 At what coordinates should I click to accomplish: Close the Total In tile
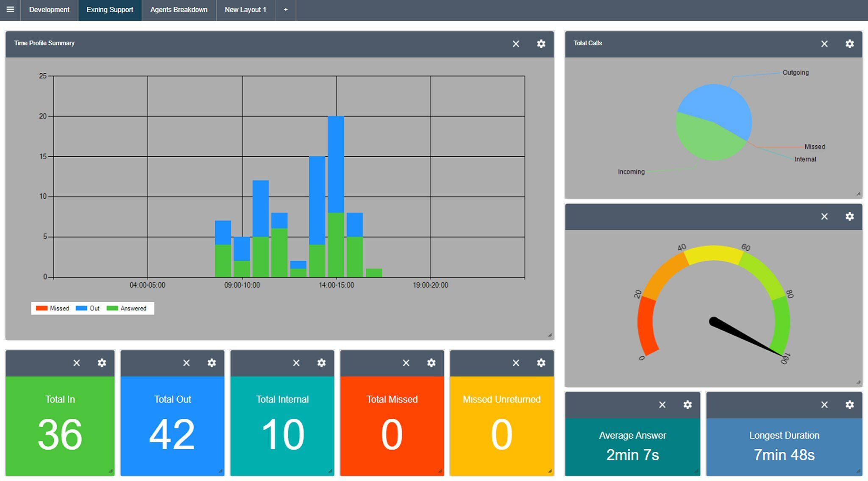tap(77, 363)
